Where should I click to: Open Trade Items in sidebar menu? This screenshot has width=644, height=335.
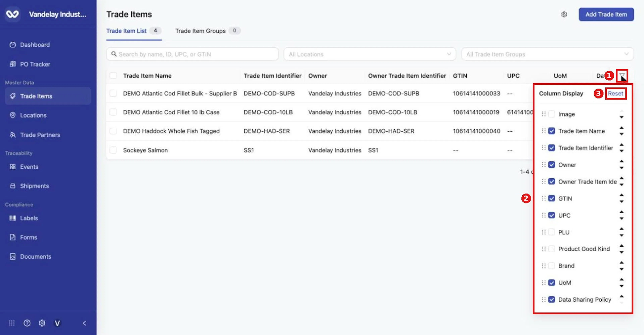pos(48,96)
